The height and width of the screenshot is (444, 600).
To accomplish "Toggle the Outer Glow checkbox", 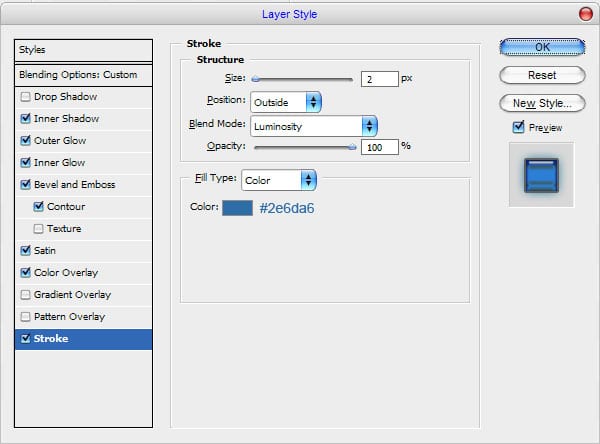I will tap(25, 141).
